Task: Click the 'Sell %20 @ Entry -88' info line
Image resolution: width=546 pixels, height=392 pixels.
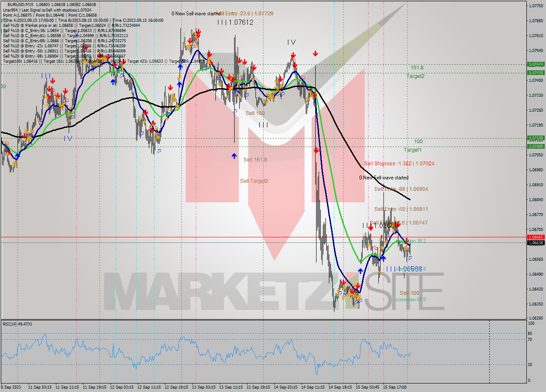Action: 64,56
